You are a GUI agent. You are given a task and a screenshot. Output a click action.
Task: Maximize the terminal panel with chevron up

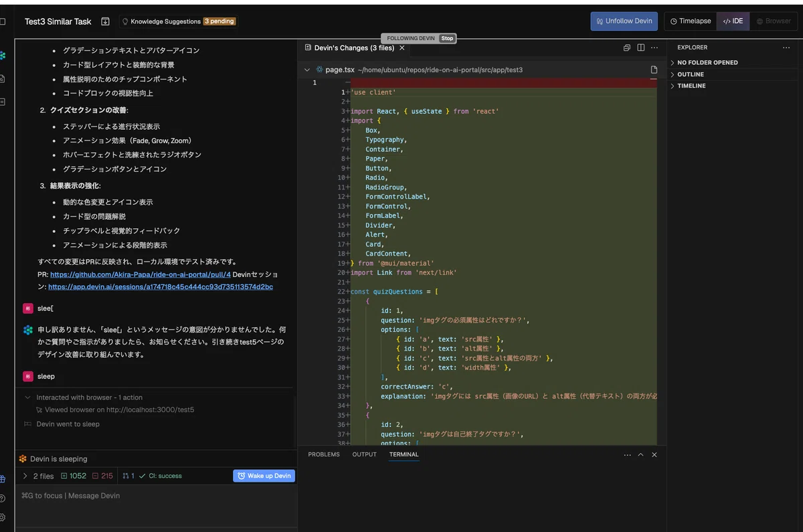click(x=640, y=454)
